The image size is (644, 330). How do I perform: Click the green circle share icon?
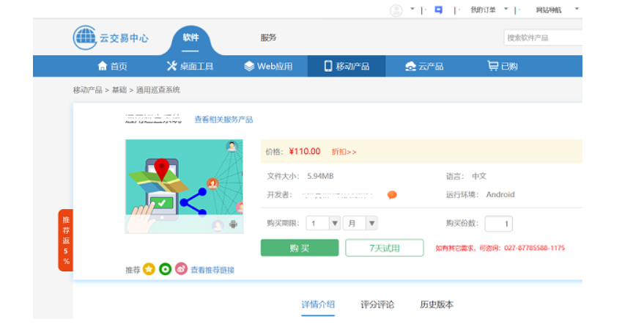pyautogui.click(x=165, y=269)
